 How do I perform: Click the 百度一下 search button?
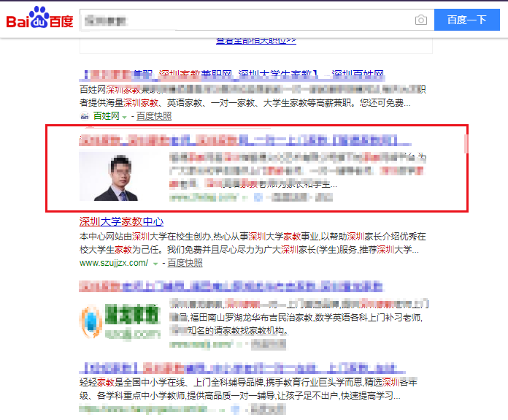[x=466, y=20]
